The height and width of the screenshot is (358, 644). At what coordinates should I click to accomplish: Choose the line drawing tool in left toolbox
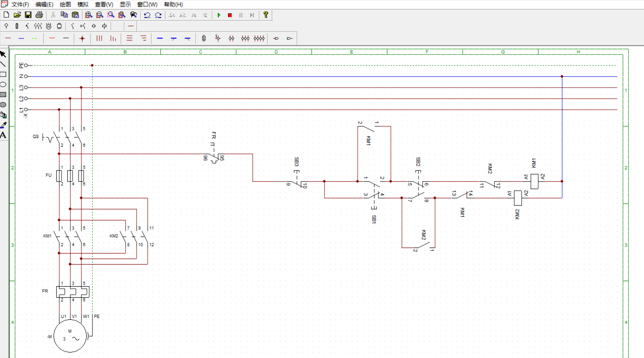tap(3, 64)
